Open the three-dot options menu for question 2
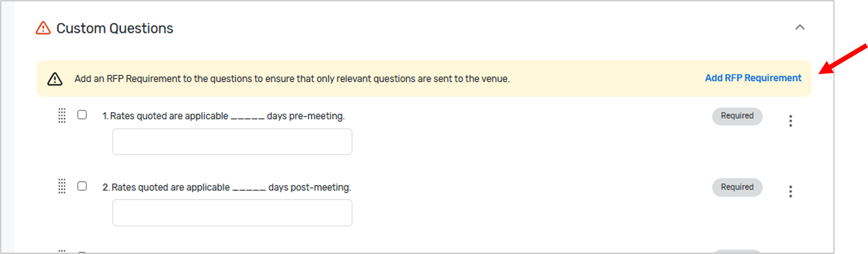 pyautogui.click(x=791, y=192)
